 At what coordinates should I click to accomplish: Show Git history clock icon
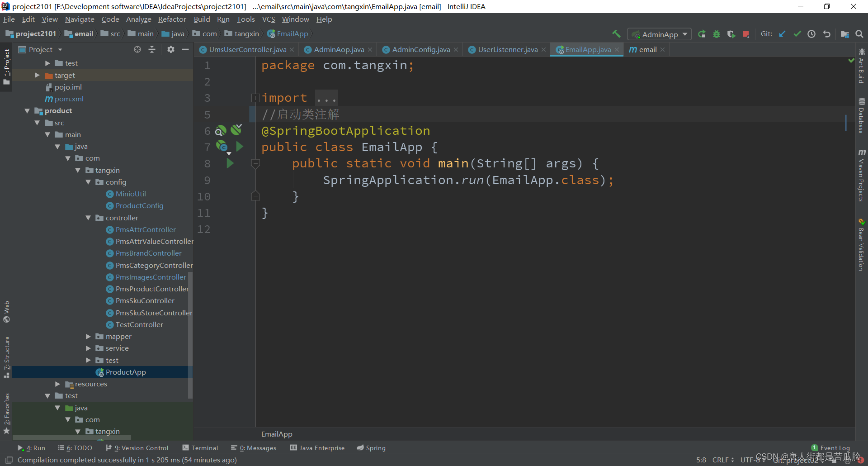[x=811, y=34]
